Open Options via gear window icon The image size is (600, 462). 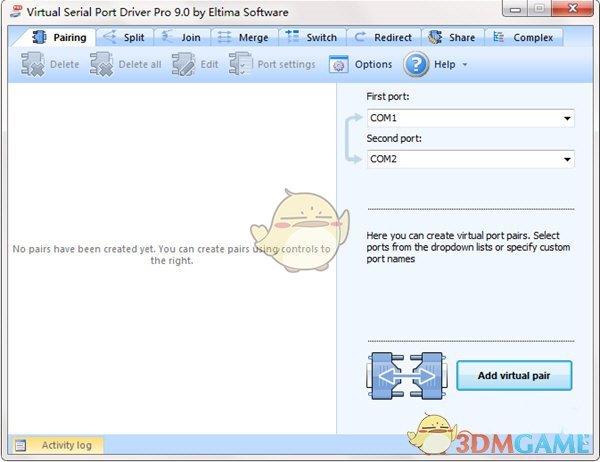pos(339,65)
